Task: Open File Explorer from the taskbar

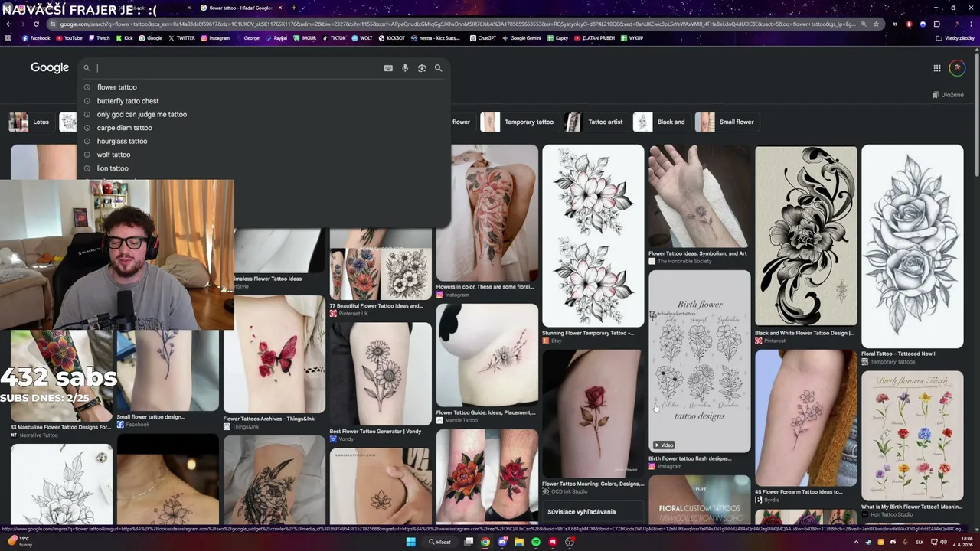Action: (519, 542)
